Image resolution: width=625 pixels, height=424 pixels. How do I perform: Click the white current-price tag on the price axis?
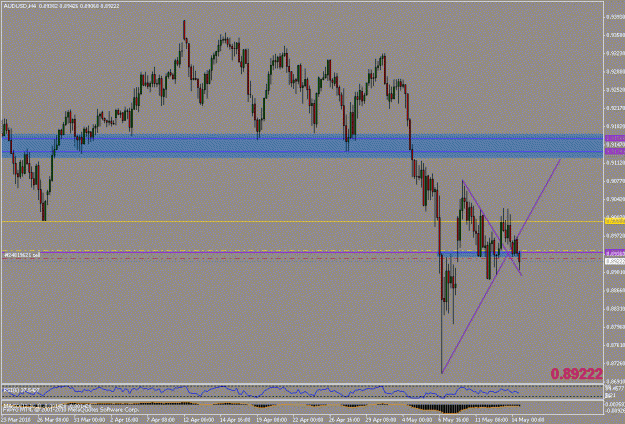click(x=615, y=261)
